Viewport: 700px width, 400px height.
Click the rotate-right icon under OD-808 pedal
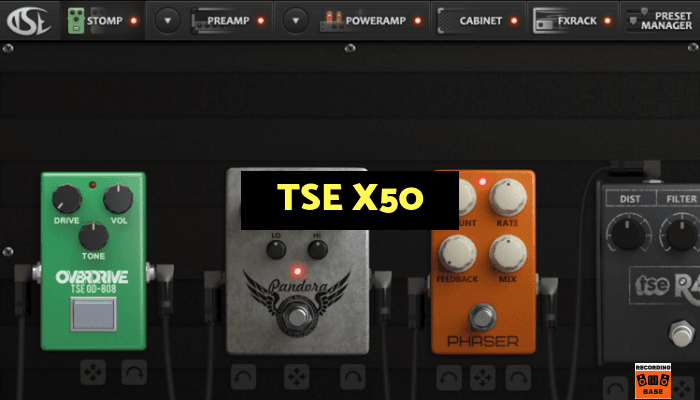(x=134, y=373)
